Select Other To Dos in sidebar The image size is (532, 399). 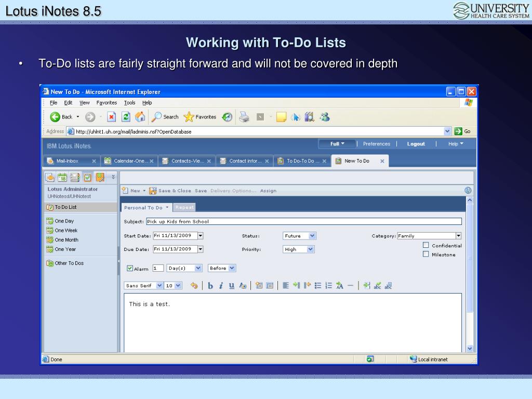pos(65,263)
